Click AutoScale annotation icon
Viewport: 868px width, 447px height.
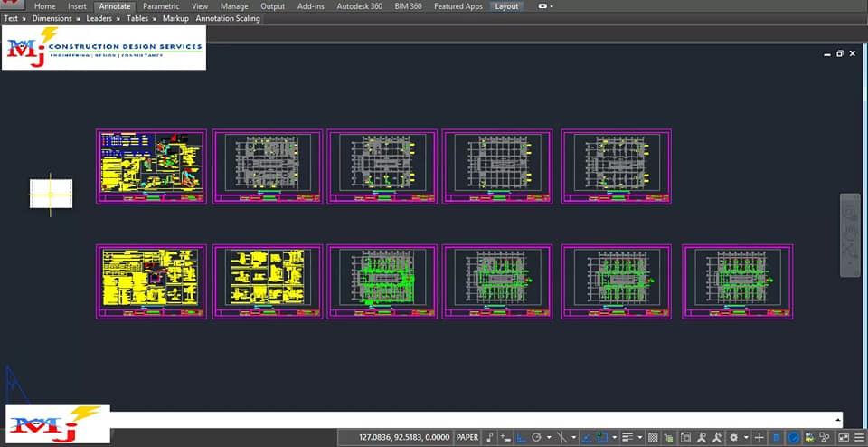717,437
